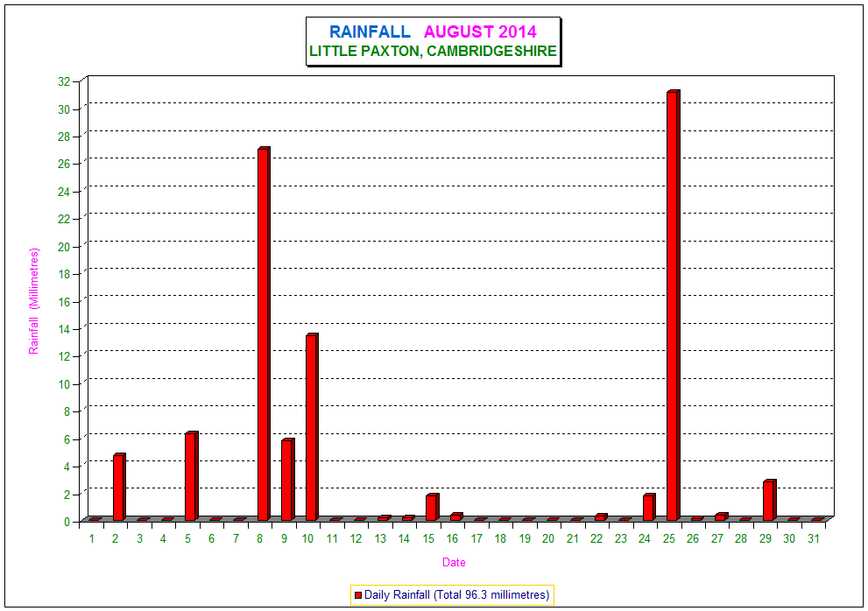Click y-axis value '2'
Viewport: 868px width, 611px height.
(67, 494)
